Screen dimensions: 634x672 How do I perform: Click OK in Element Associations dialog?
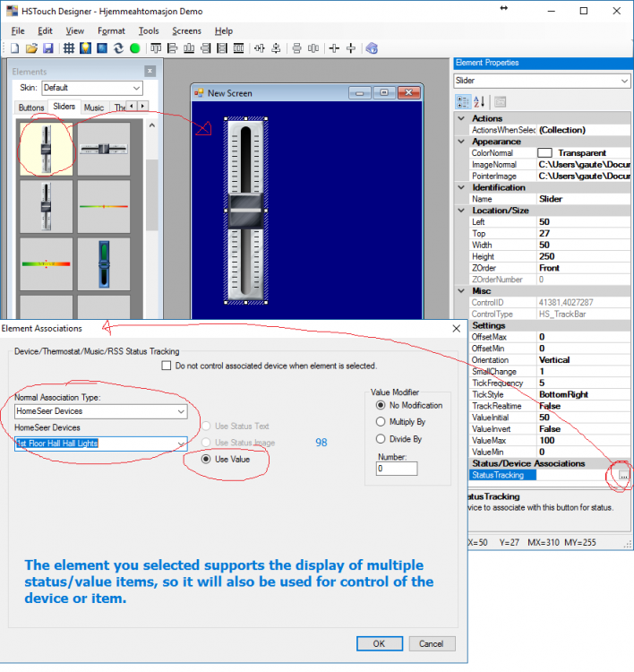[379, 643]
